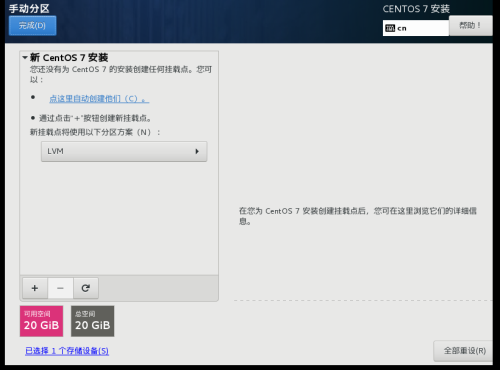500x370 pixels.
Task: Select the cn keyboard layout field
Action: (x=416, y=28)
